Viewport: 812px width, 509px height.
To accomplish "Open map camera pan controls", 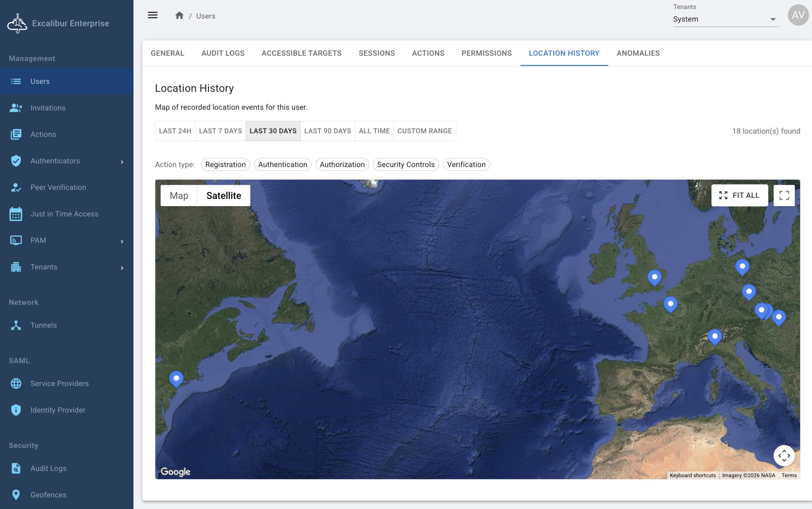I will (784, 456).
